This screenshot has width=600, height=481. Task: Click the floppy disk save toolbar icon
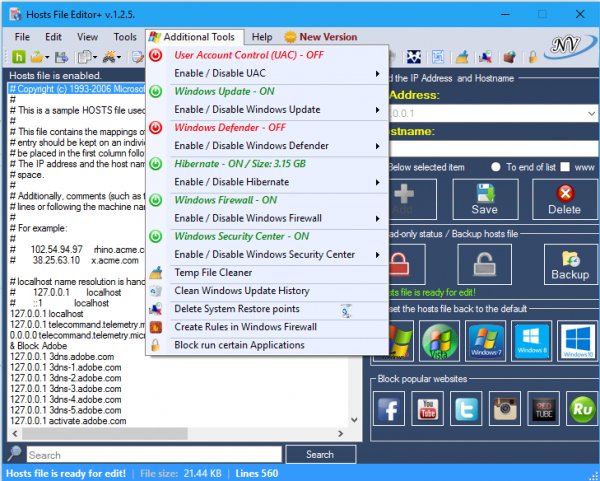tap(61, 57)
